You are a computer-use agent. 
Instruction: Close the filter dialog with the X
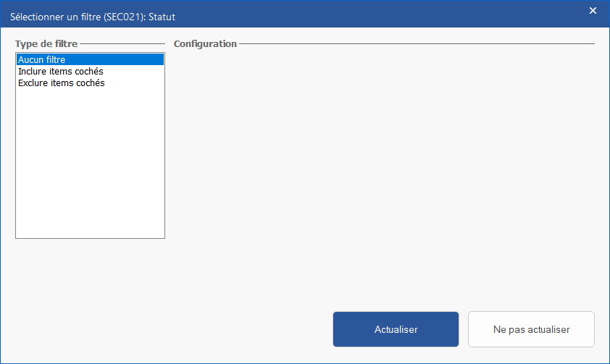click(x=593, y=11)
